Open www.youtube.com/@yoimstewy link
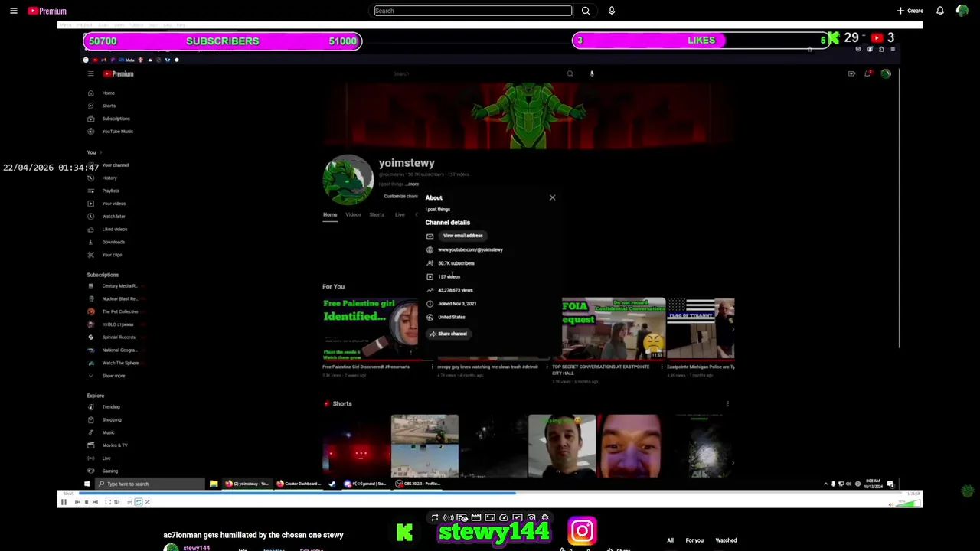 click(470, 249)
